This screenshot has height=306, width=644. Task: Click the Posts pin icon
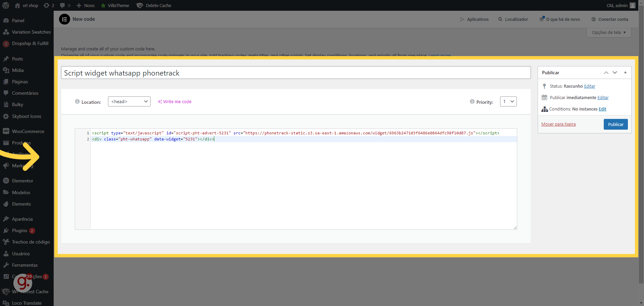point(6,59)
